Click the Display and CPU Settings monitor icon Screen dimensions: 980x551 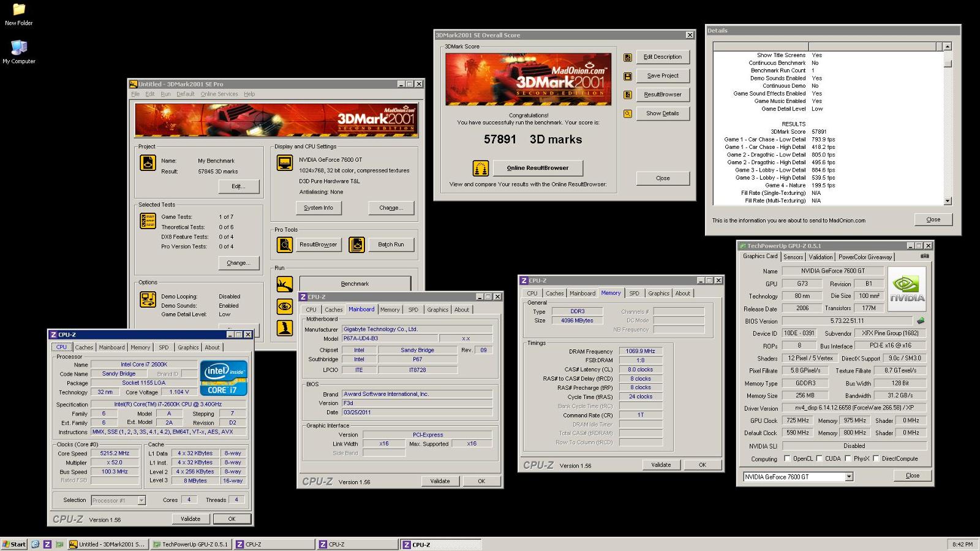point(284,162)
